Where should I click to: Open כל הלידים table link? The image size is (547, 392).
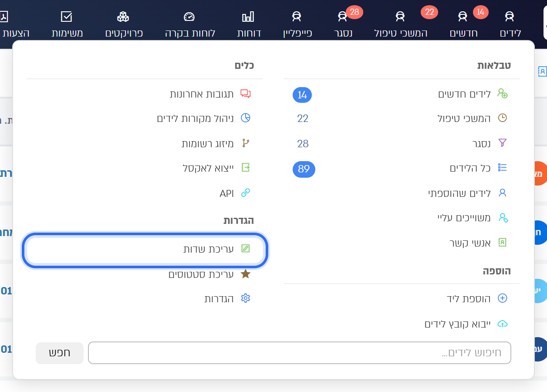coord(470,168)
